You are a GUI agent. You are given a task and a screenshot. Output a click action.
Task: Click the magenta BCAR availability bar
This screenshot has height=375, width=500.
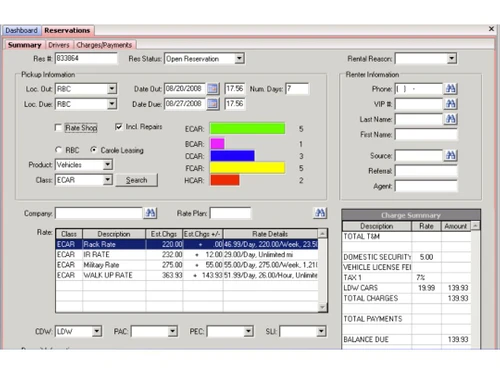pyautogui.click(x=217, y=144)
